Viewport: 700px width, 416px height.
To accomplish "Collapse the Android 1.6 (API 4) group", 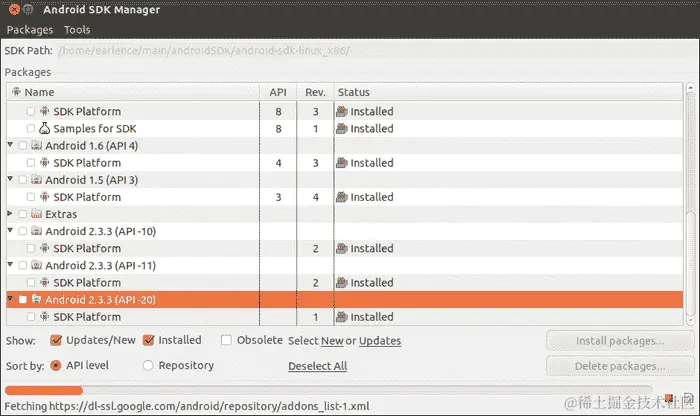I will [x=10, y=145].
